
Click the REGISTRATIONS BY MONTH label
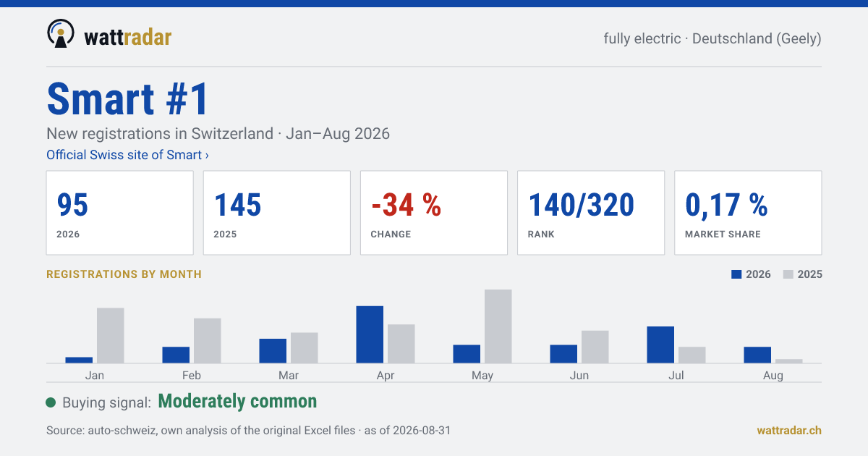click(124, 274)
